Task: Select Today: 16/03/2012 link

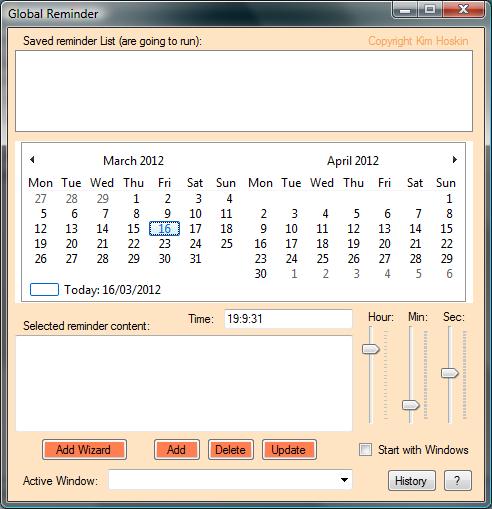Action: tap(112, 290)
